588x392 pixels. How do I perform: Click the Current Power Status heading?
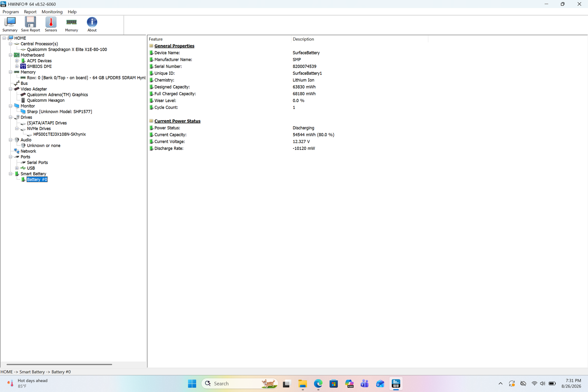tap(178, 121)
